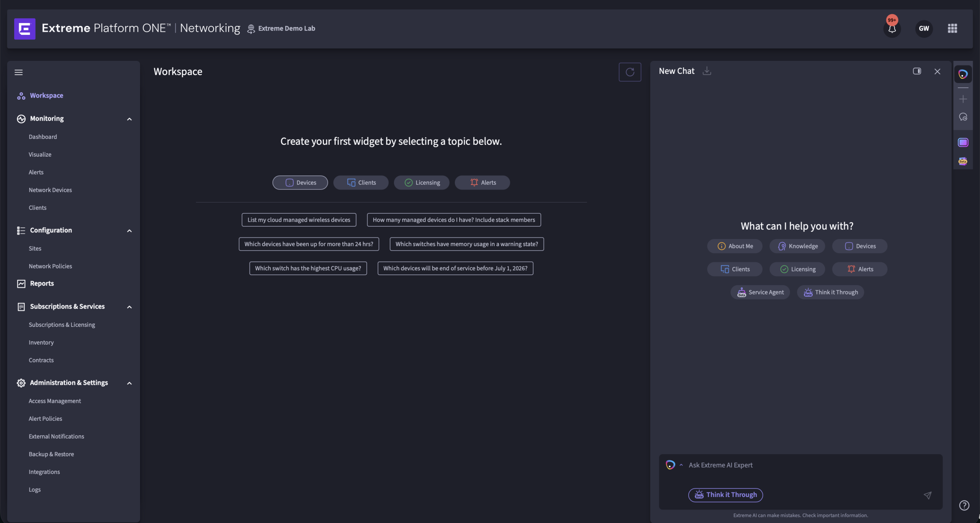
Task: Select the Clients topic chip in Workspace
Action: [361, 183]
